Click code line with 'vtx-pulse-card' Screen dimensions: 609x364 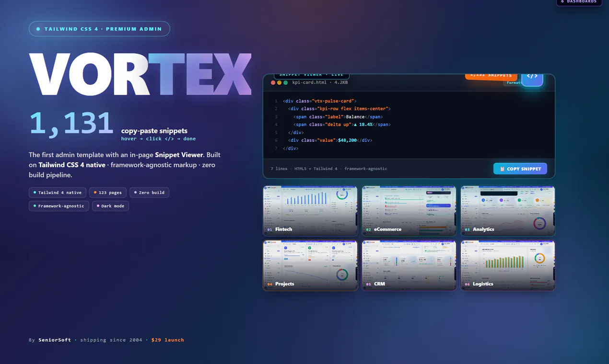(319, 101)
